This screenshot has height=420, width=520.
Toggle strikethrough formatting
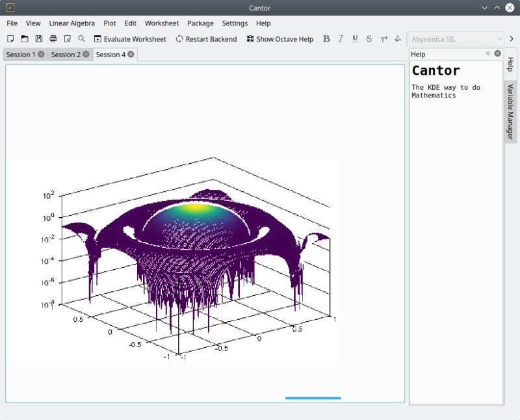click(x=369, y=39)
